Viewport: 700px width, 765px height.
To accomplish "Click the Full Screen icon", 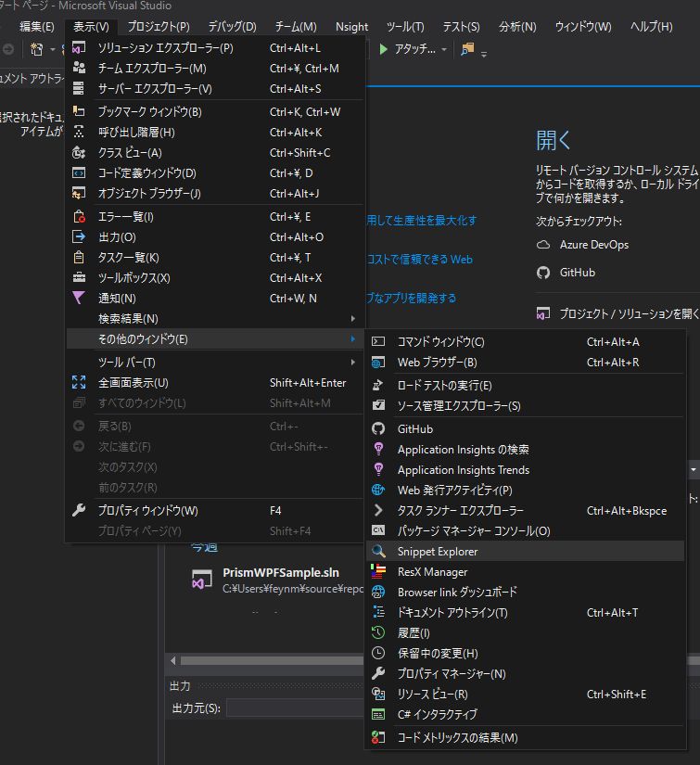I will [79, 382].
